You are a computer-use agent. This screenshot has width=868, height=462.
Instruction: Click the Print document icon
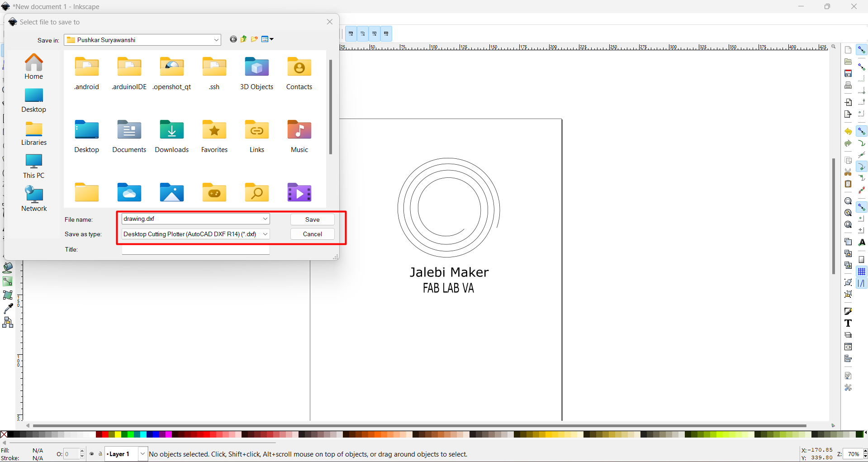click(x=848, y=85)
